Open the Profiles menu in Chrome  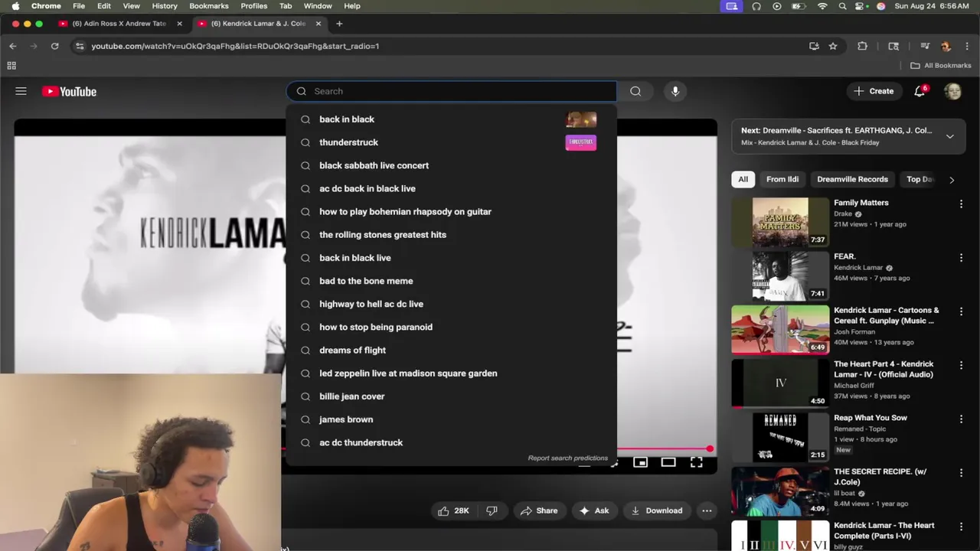point(254,6)
